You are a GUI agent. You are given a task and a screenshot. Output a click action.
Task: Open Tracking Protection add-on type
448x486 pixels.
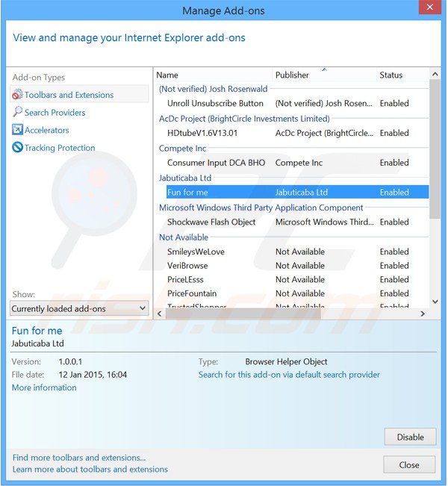(x=60, y=148)
